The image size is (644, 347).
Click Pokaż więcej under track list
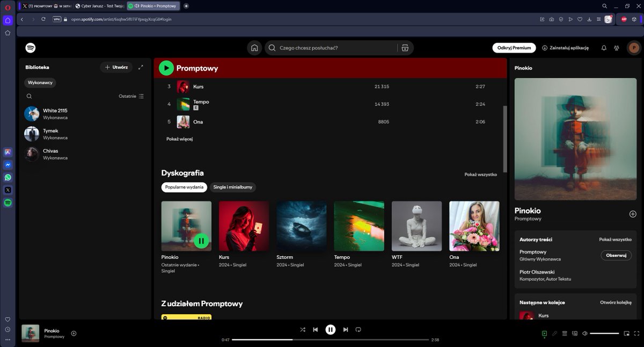pos(179,139)
